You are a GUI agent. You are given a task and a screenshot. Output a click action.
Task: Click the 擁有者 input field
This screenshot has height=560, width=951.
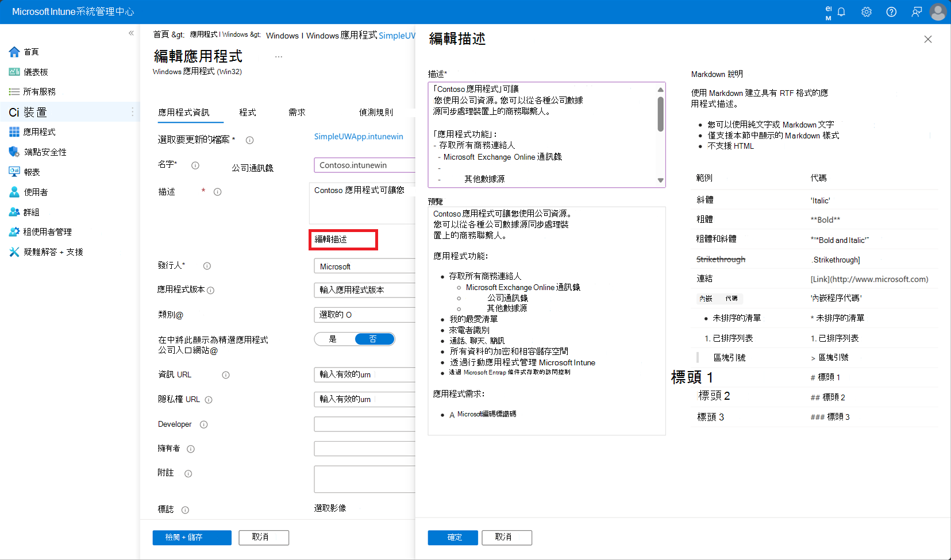365,449
